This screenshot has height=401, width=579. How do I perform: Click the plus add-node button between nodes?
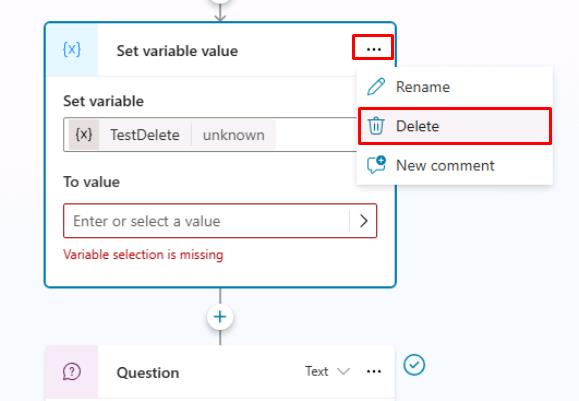point(220,317)
